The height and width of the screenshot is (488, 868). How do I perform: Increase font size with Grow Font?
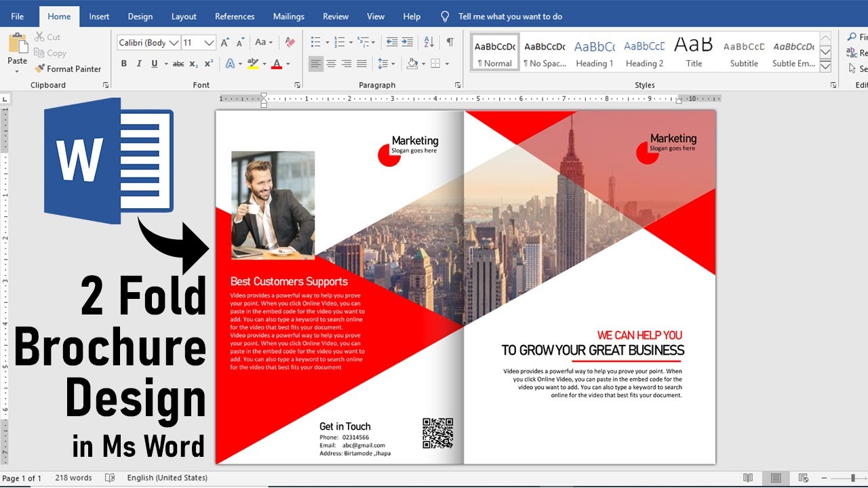225,43
